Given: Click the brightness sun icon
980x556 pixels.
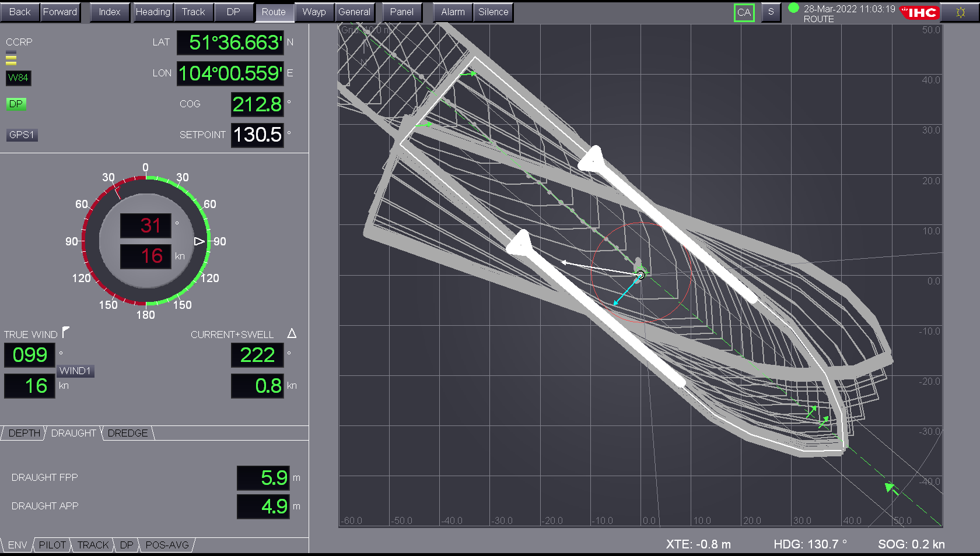Looking at the screenshot, I should click(960, 12).
